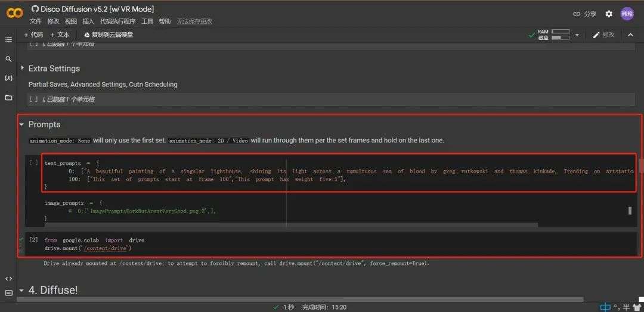
Task: Open the 文件 menu
Action: pyautogui.click(x=35, y=21)
